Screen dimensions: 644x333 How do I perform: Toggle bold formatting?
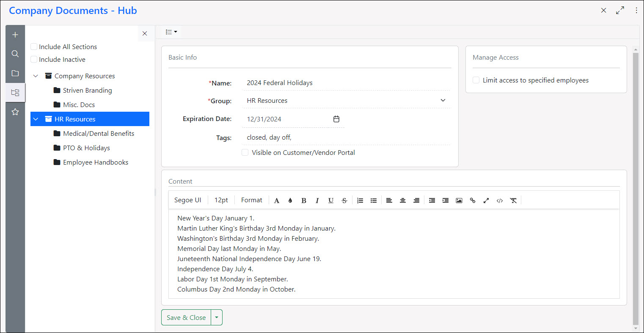click(x=304, y=201)
